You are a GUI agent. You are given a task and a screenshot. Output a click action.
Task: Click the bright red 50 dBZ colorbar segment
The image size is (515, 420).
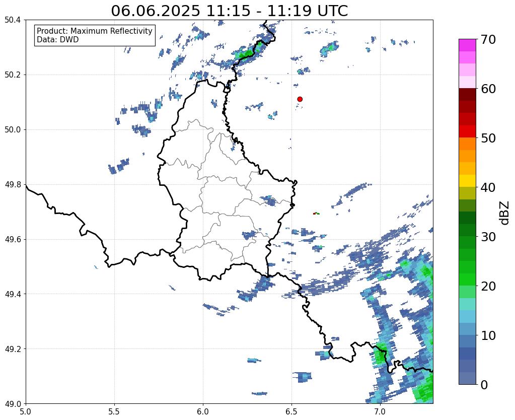[x=467, y=131]
